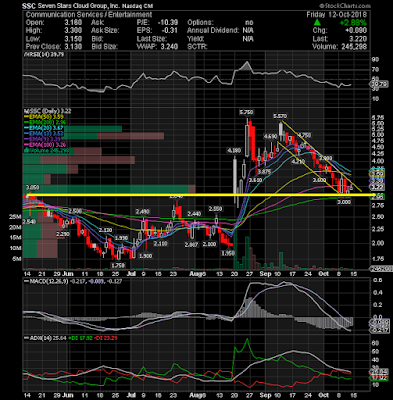This screenshot has height=400, width=393.
Task: Click the Sep label on the date axis
Action: 265,274
